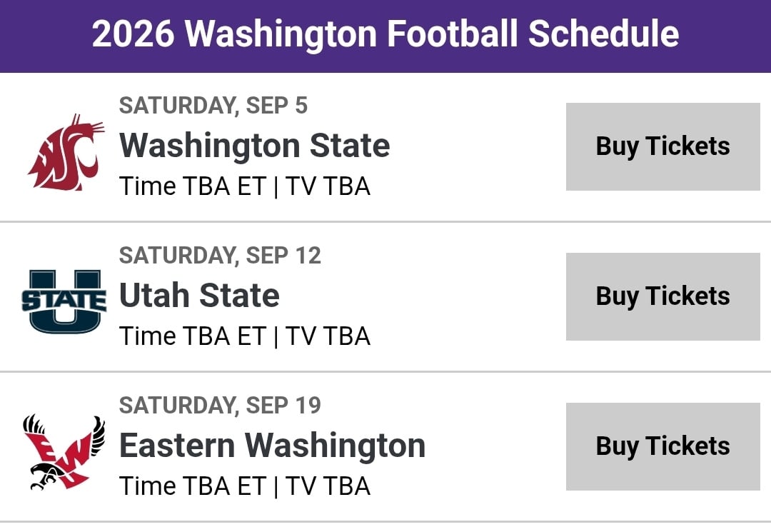The image size is (771, 532).
Task: Click TV TBA in the Utah State row
Action: [x=328, y=336]
